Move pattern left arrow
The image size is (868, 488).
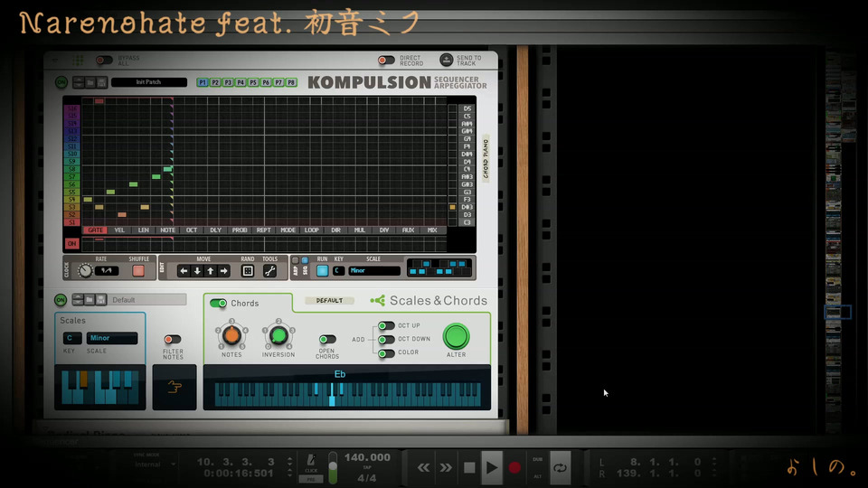pyautogui.click(x=184, y=271)
